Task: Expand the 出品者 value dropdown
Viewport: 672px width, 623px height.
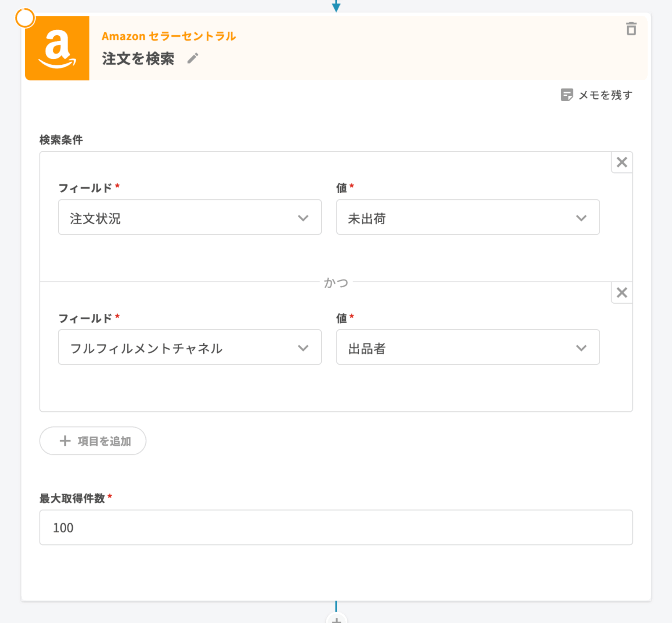Action: click(467, 347)
